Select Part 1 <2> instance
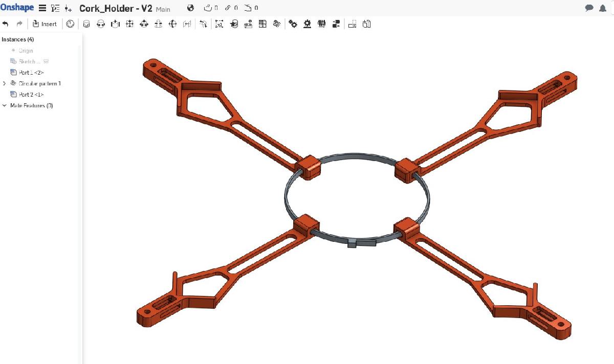This screenshot has height=364, width=614. 31,73
